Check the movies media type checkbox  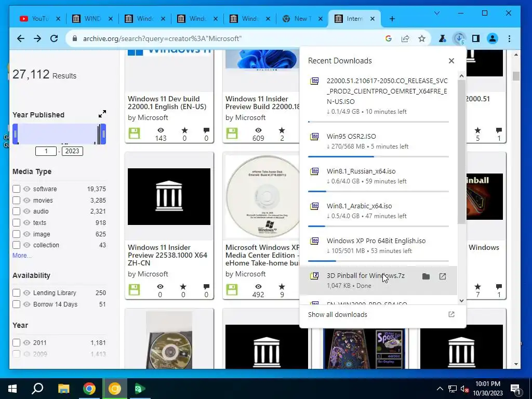pos(16,200)
